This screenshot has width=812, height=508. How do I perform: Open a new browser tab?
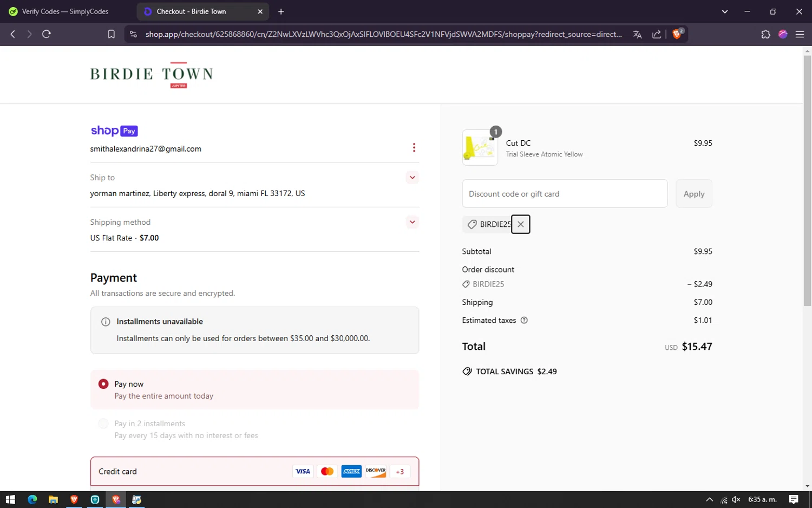[x=281, y=11]
